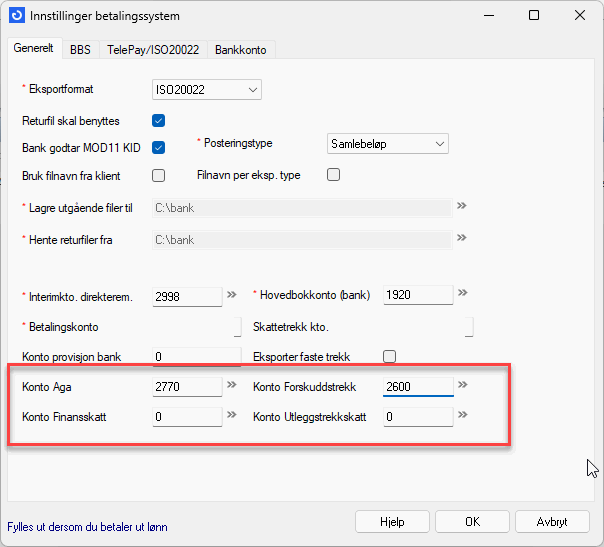Tick the Eksporter faste trekk checkbox
Viewport: 604px width, 547px height.
click(x=390, y=356)
